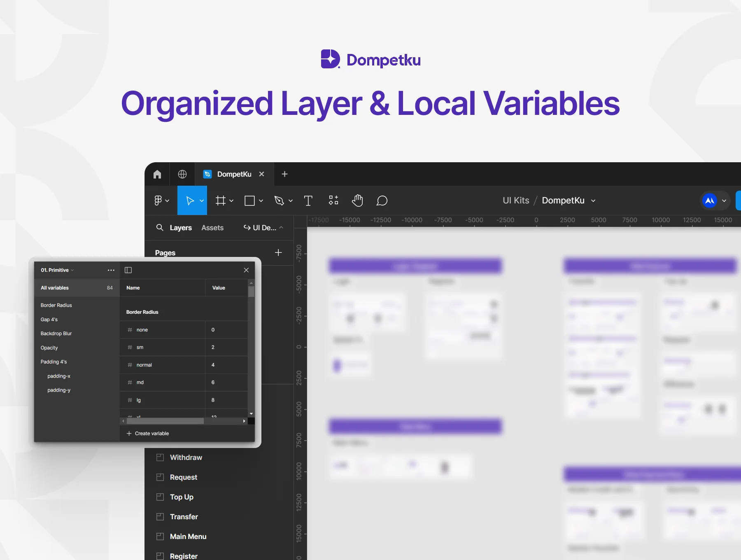Open the 01. Primitive collection dropdown

[x=57, y=270]
